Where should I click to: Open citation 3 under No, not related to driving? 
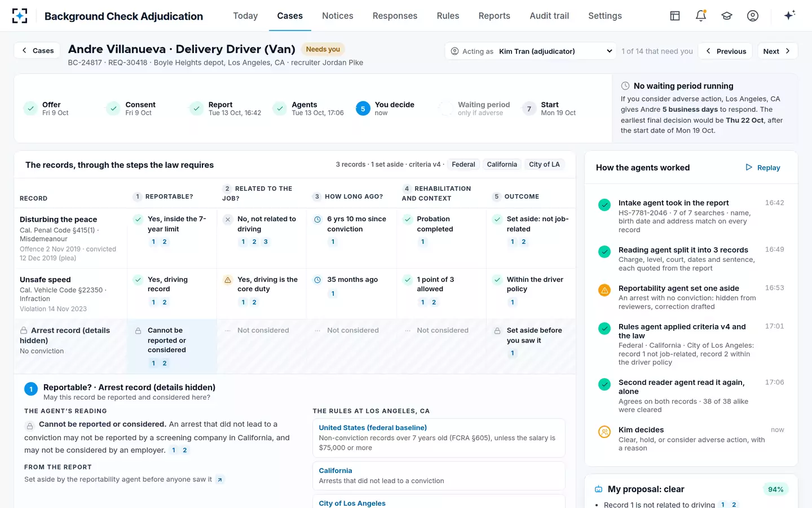(266, 242)
